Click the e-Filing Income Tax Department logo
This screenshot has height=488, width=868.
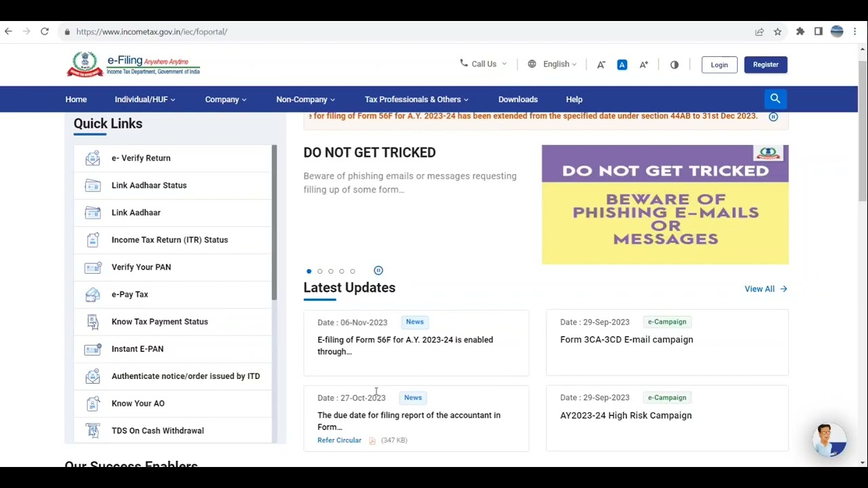pyautogui.click(x=133, y=64)
